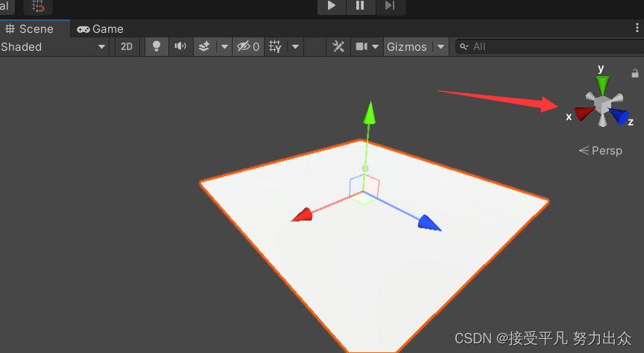Screen dimensions: 644x353
Task: Click the Play button
Action: [x=332, y=6]
